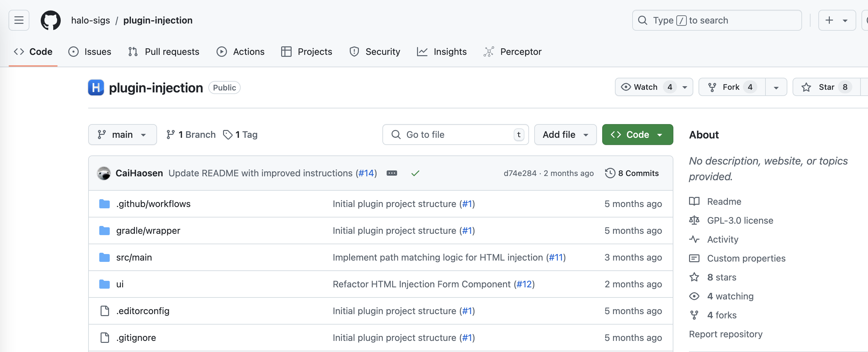This screenshot has height=352, width=868.
Task: Click the GitHub Octocat logo
Action: 51,20
